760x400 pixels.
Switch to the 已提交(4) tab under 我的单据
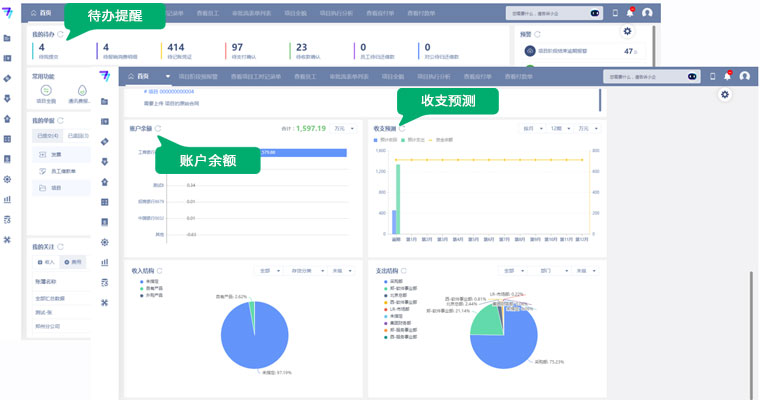tap(48, 135)
